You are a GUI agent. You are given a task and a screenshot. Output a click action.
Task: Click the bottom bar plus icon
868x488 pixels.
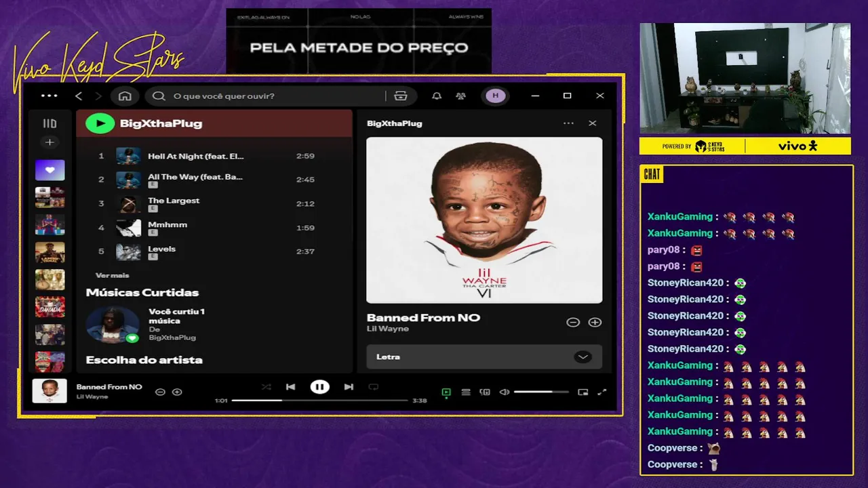177,392
